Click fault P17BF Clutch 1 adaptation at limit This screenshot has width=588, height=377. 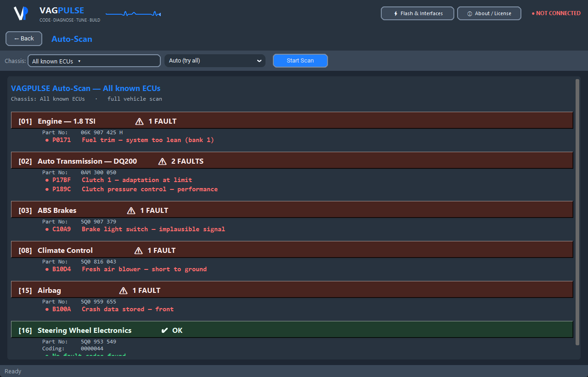pyautogui.click(x=119, y=180)
